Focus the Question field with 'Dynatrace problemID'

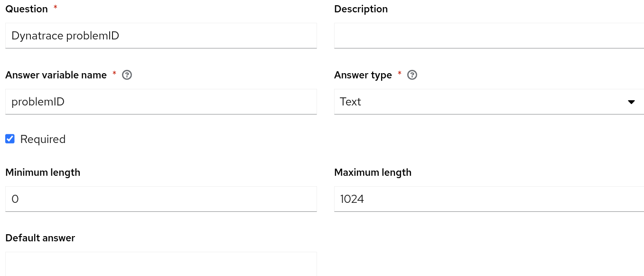(x=161, y=36)
